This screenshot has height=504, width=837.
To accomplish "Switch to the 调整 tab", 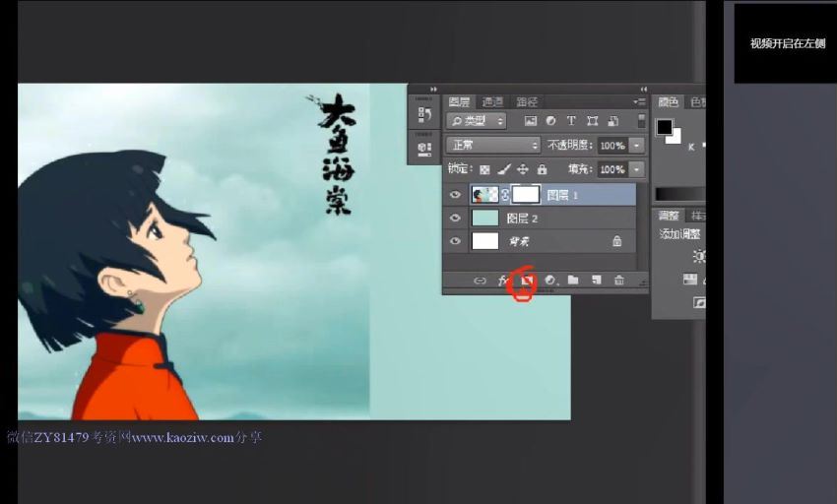I will click(x=669, y=216).
